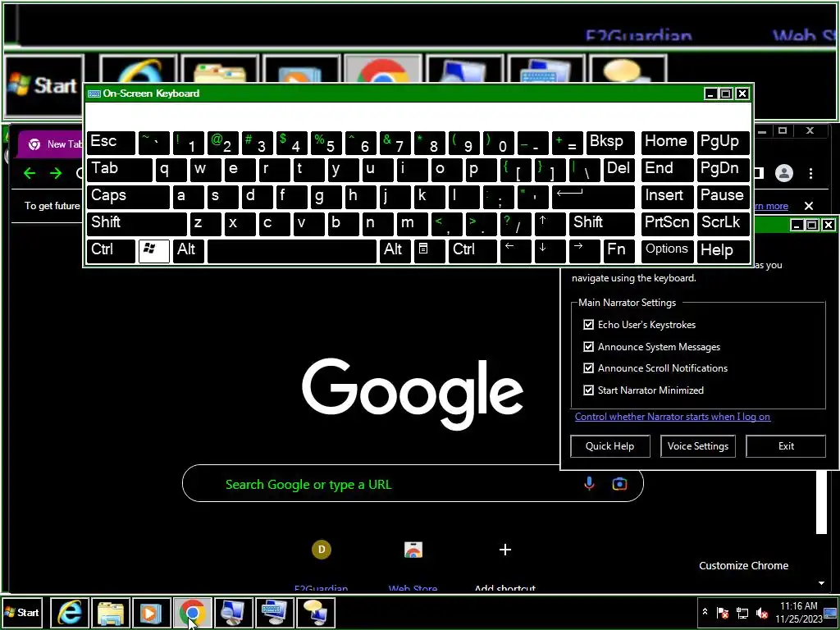840x630 pixels.
Task: Click the Start button on the taskbar
Action: coord(22,612)
